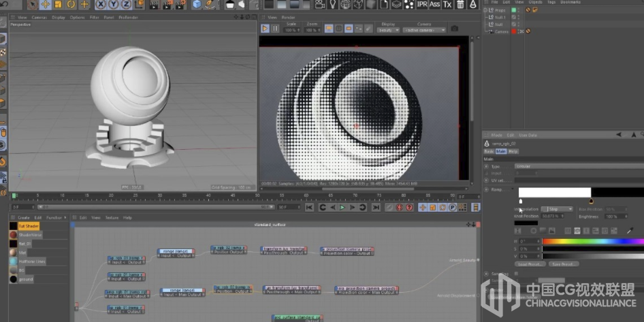Enable the Sampling checkbox
Image resolution: width=644 pixels, height=322 pixels.
pos(516,274)
